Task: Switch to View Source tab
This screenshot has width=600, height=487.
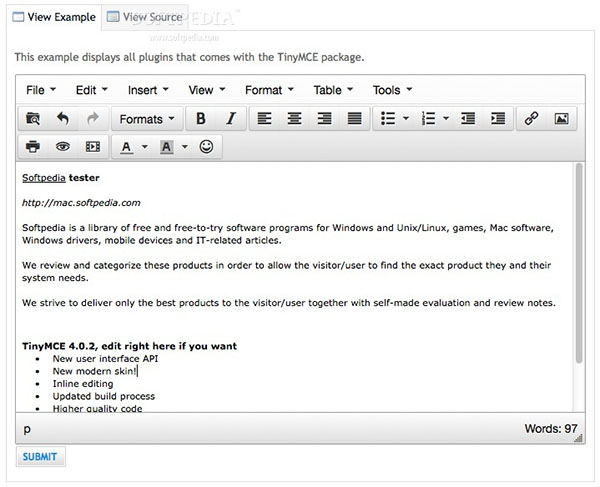Action: [145, 17]
